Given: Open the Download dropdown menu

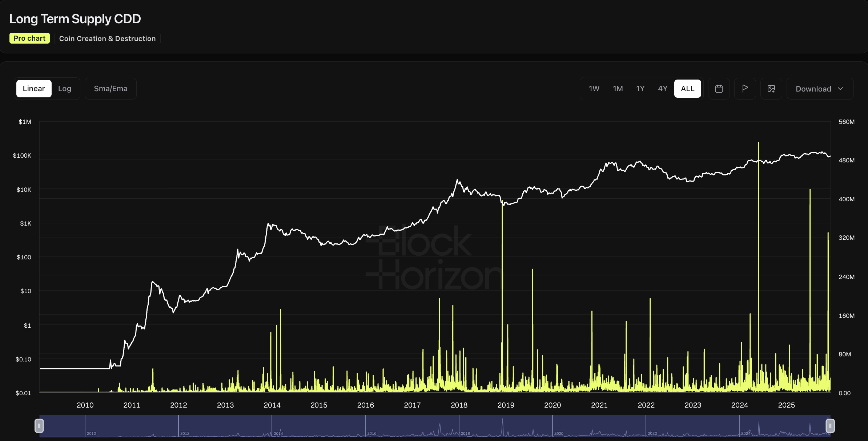Looking at the screenshot, I should pyautogui.click(x=813, y=89).
